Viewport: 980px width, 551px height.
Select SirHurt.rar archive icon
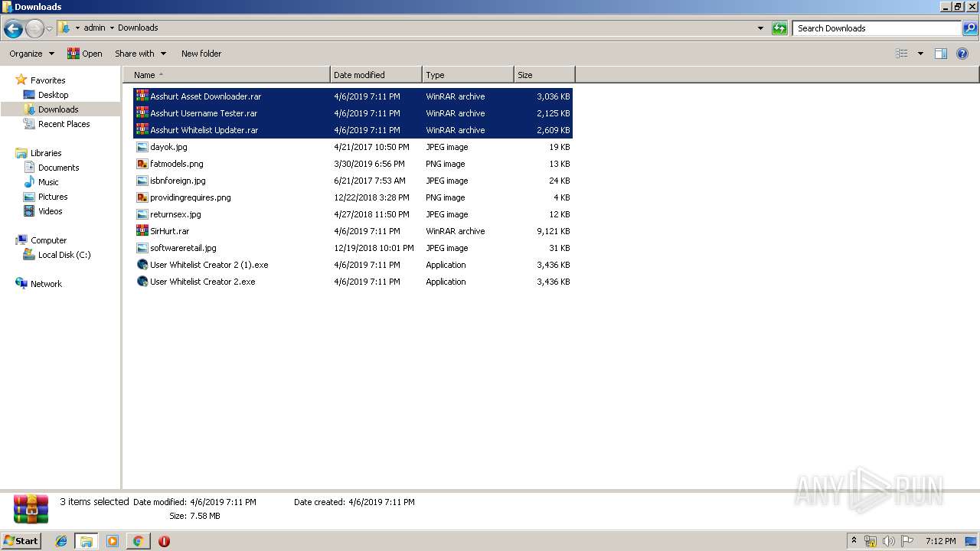(142, 231)
